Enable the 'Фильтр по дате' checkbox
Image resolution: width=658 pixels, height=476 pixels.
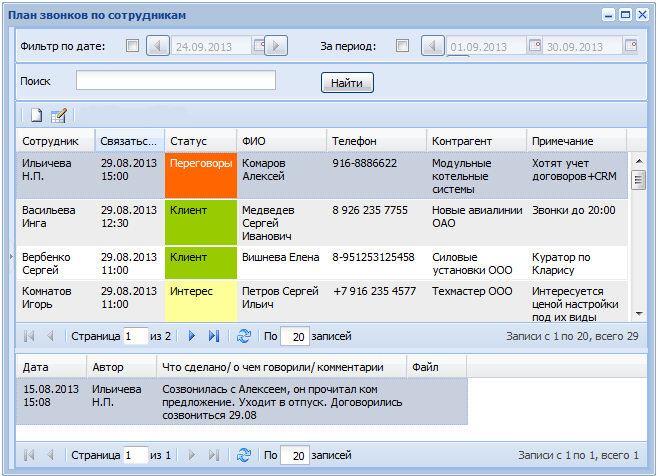coord(132,46)
